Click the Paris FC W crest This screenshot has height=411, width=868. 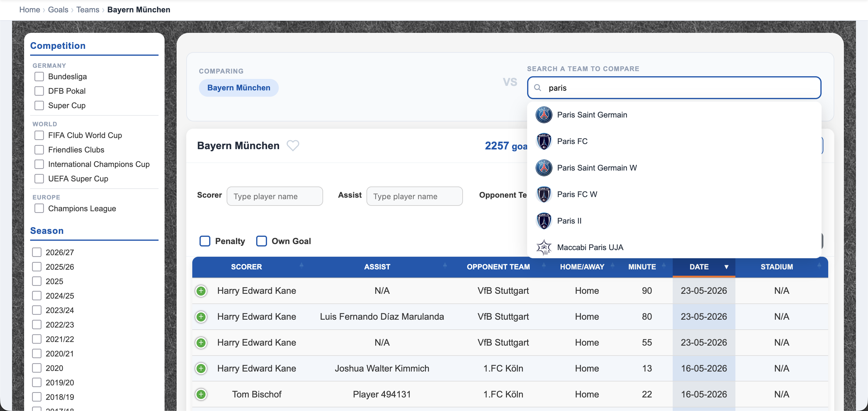click(x=543, y=194)
